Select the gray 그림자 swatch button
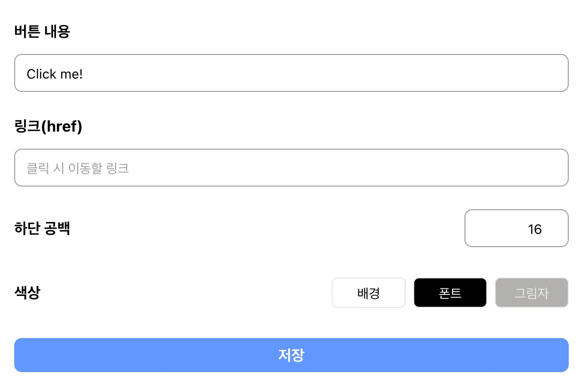Screen dimensions: 582x392 click(x=531, y=293)
